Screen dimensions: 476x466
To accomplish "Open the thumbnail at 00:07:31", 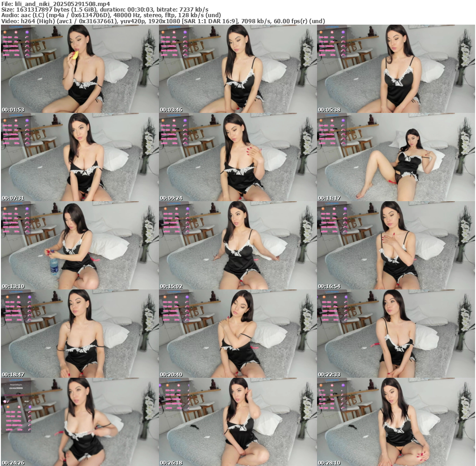I will tap(79, 157).
